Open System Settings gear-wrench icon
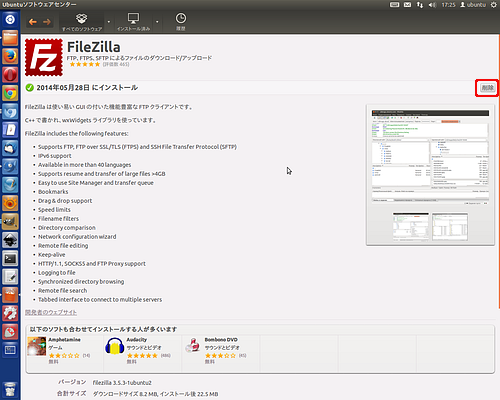This screenshot has width=500, height=400. pos(10,313)
